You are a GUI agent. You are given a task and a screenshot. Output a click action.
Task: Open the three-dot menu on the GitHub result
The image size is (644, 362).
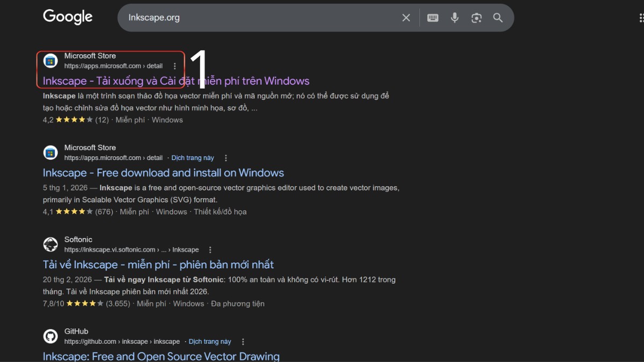(243, 341)
